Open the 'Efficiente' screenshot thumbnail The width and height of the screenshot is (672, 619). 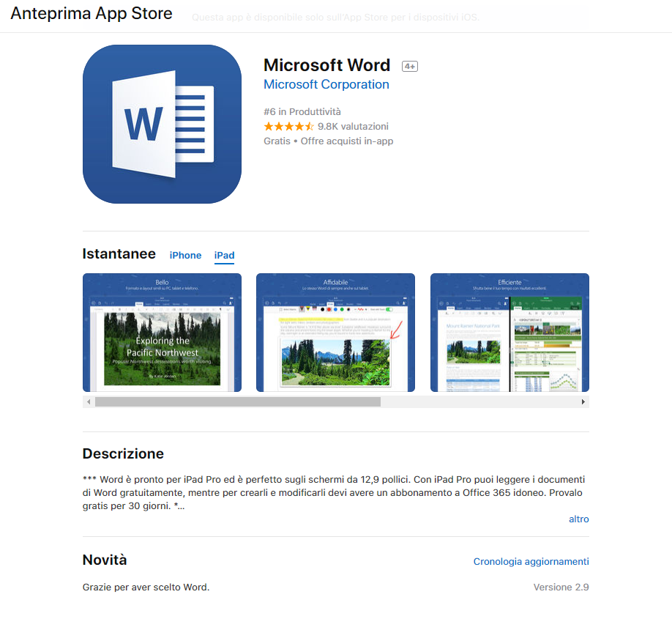tap(509, 333)
